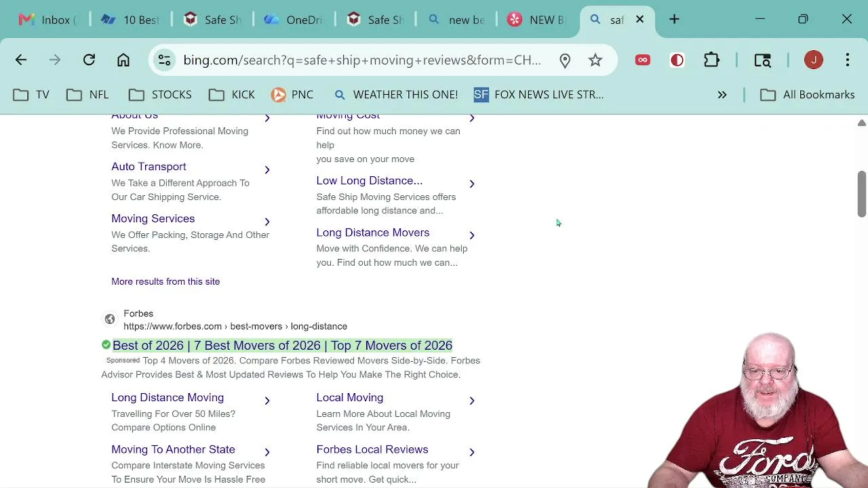The image size is (868, 488).
Task: Open the Auto Transport sitelink
Action: tap(149, 167)
